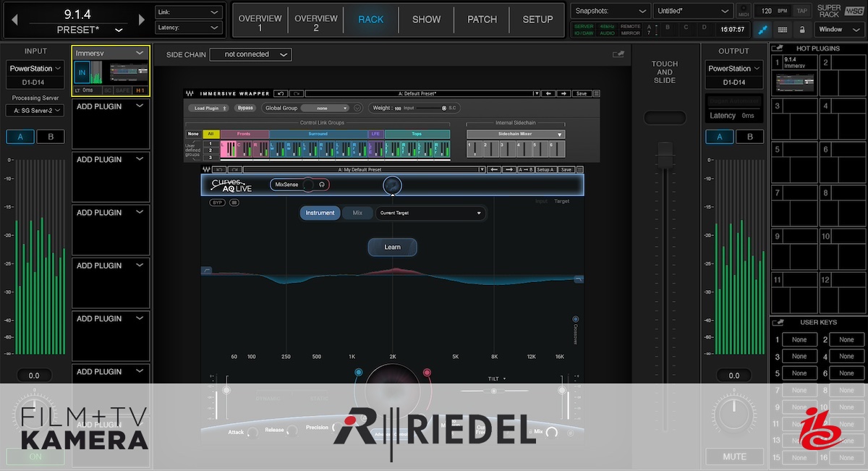Screen dimensions: 868x471
Task: Switch to the PATCH tab
Action: 482,20
